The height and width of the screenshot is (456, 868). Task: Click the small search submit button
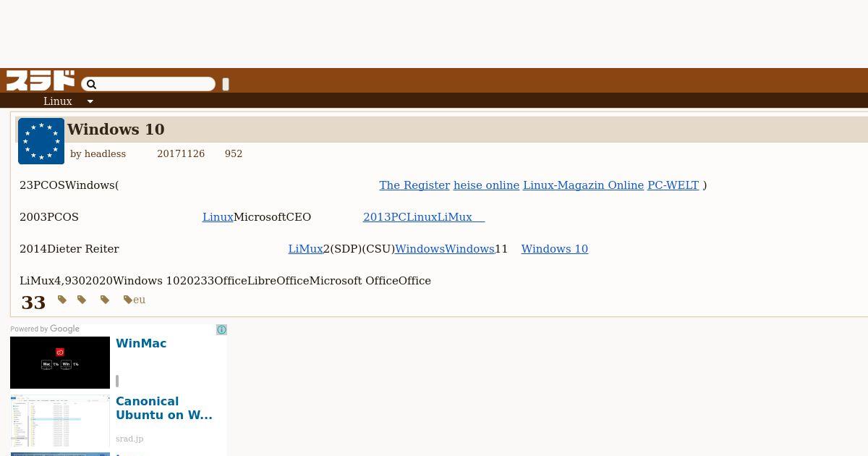pyautogui.click(x=226, y=85)
